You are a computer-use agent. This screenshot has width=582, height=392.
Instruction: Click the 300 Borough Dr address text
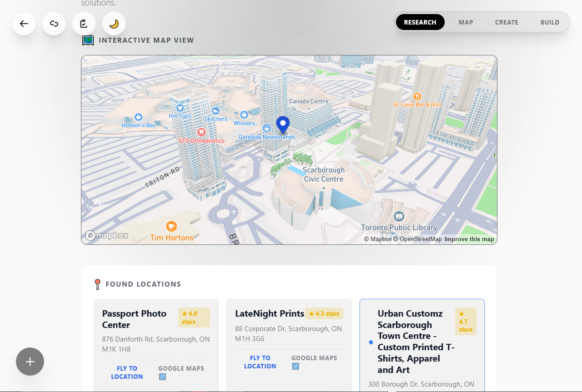pyautogui.click(x=421, y=384)
